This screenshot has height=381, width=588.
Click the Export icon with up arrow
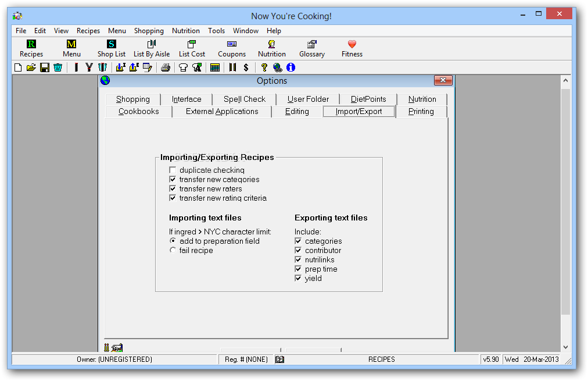134,67
